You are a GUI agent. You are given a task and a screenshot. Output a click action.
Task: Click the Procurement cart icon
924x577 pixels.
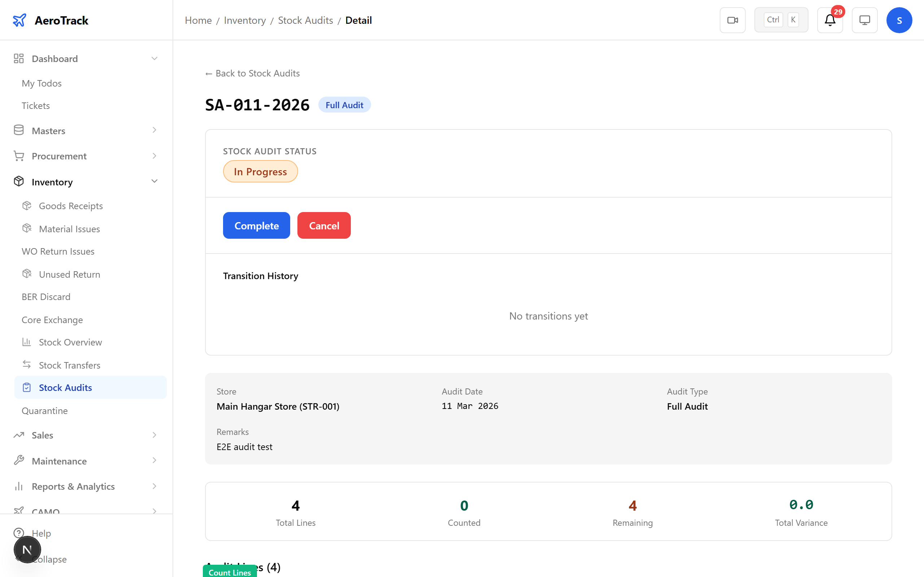coord(19,156)
